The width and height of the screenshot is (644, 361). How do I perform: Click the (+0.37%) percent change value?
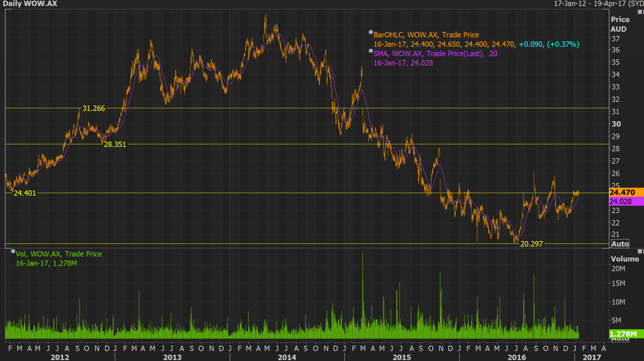(563, 44)
